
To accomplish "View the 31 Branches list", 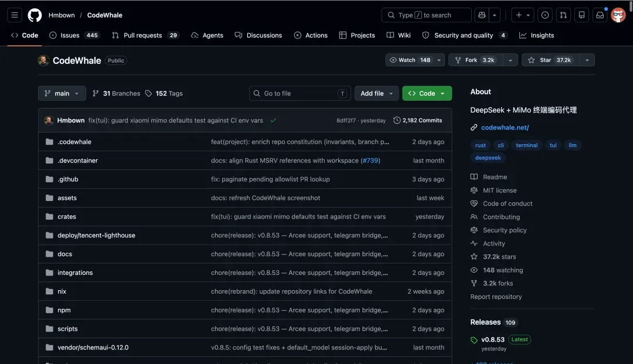I will (x=116, y=93).
